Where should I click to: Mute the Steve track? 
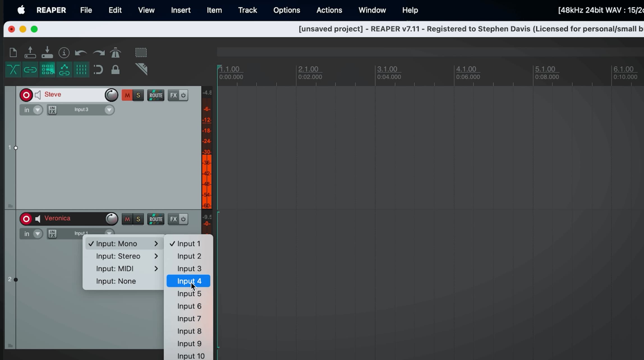[x=127, y=95]
